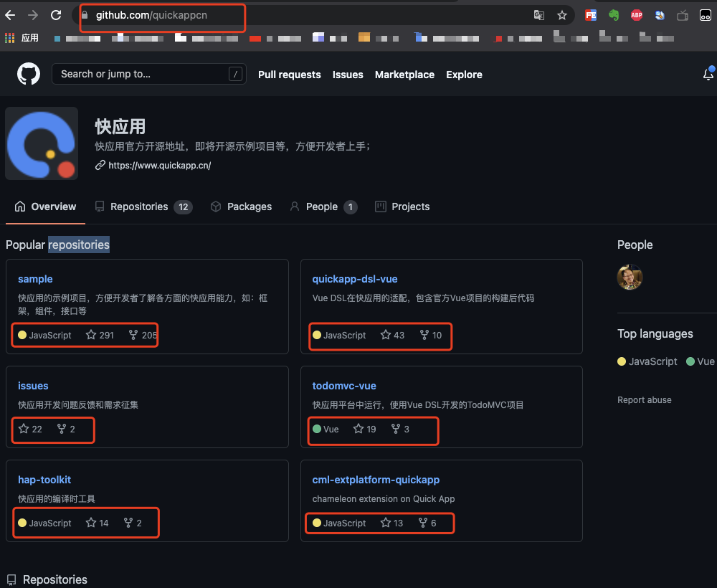Click fork count 2 on issues repo
The width and height of the screenshot is (717, 588).
pyautogui.click(x=72, y=429)
